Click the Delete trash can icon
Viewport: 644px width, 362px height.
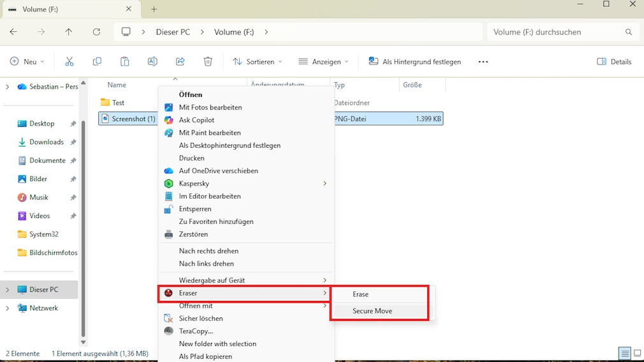coord(208,62)
